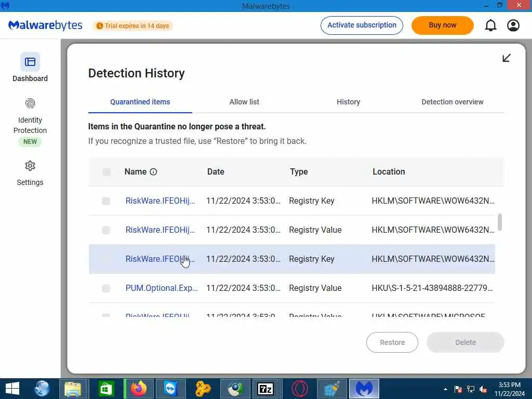This screenshot has width=532, height=399.
Task: Open 7-Zip from the taskbar
Action: click(x=266, y=389)
